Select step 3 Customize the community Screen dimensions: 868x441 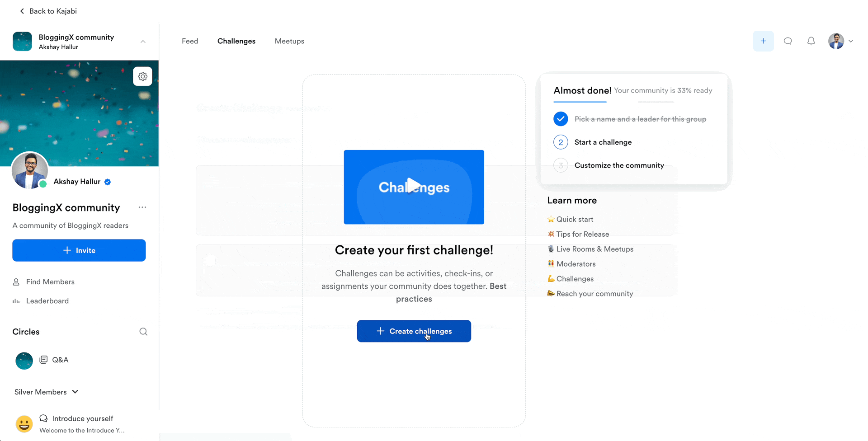tap(619, 165)
